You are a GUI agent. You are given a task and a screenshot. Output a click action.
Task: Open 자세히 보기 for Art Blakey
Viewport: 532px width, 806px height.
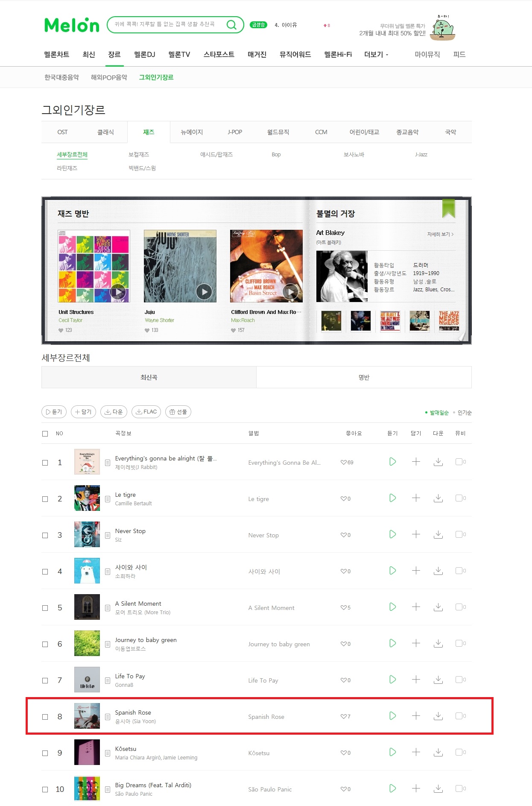tap(440, 234)
